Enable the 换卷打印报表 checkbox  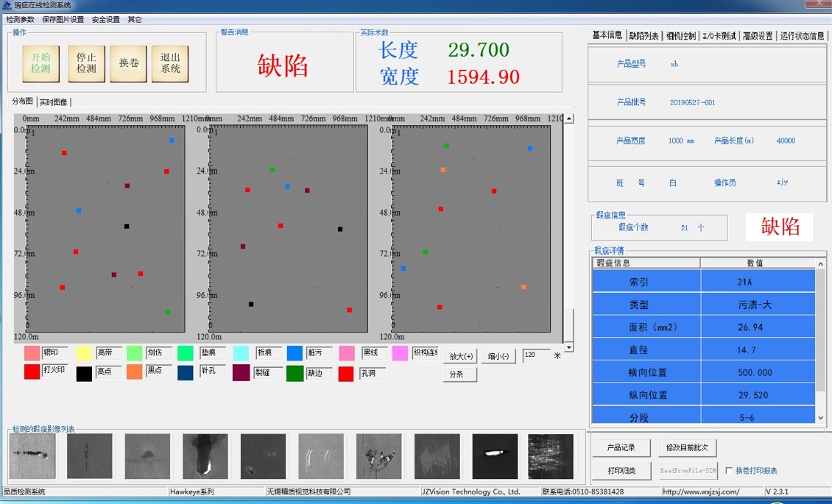pyautogui.click(x=729, y=471)
